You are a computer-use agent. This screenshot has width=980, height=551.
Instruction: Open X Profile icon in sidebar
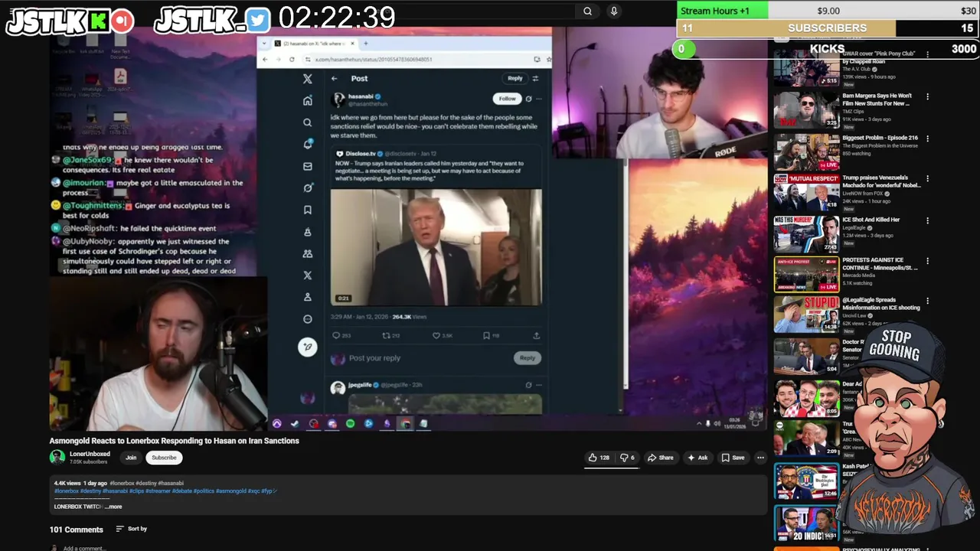308,297
